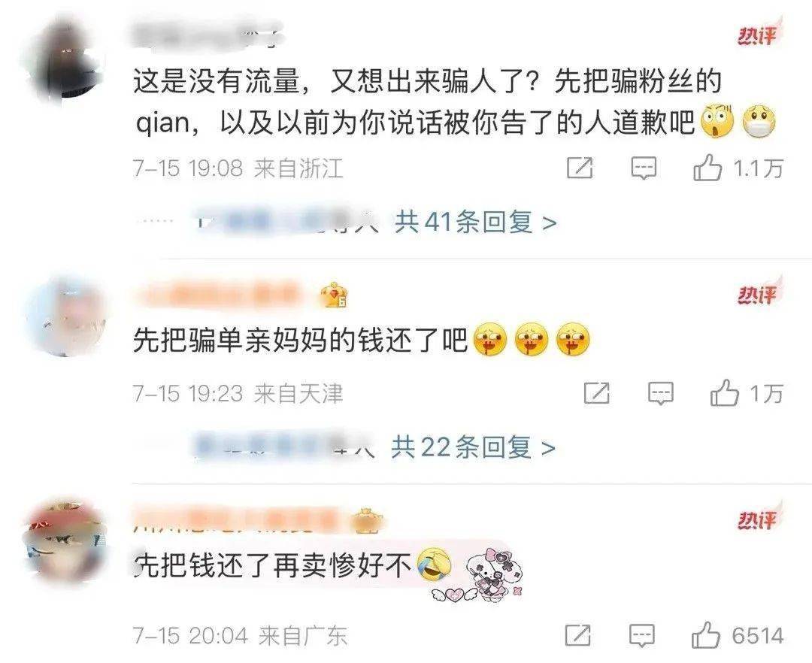Tap the 热评 badge on the third comment

758,519
